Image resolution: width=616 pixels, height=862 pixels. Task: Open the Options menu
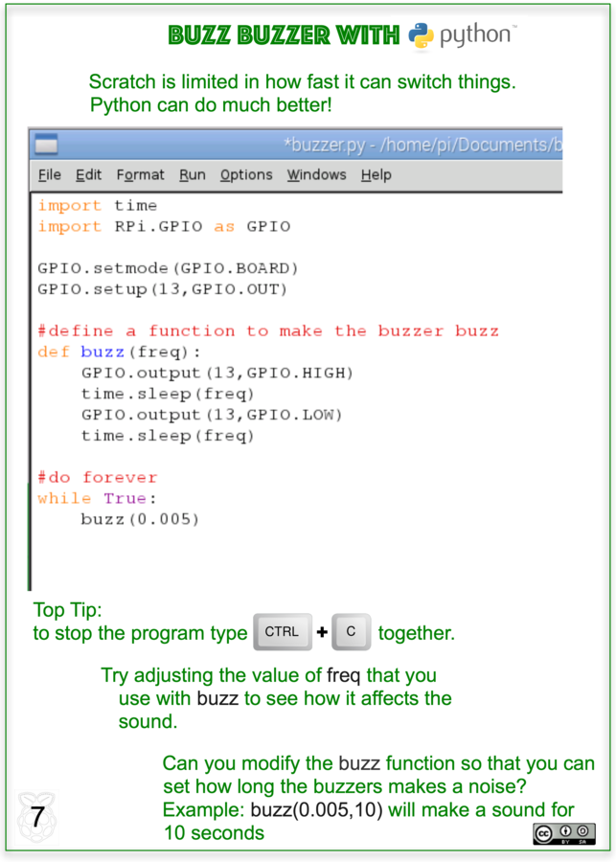(246, 175)
